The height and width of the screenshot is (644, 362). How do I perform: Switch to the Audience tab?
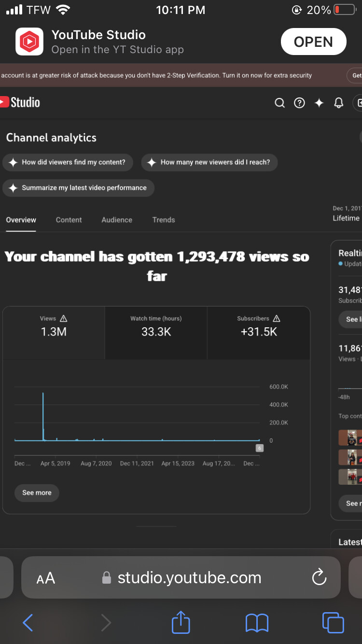(x=117, y=220)
